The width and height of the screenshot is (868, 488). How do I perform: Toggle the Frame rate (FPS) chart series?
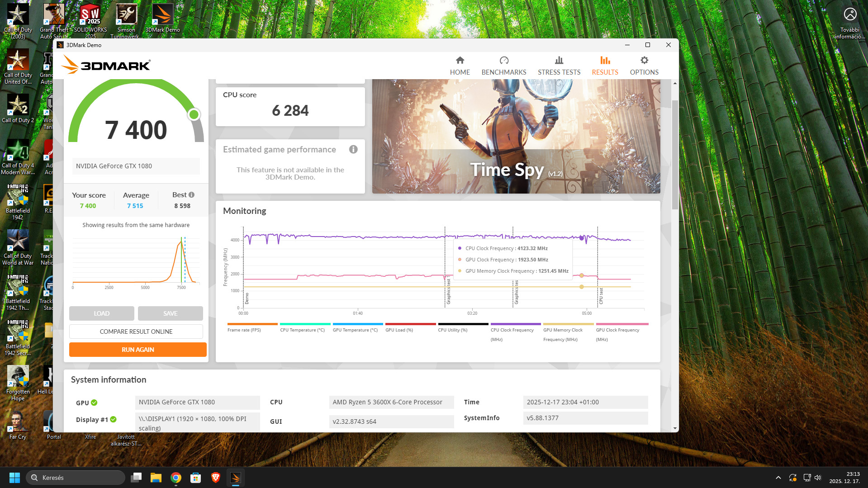pos(252,328)
